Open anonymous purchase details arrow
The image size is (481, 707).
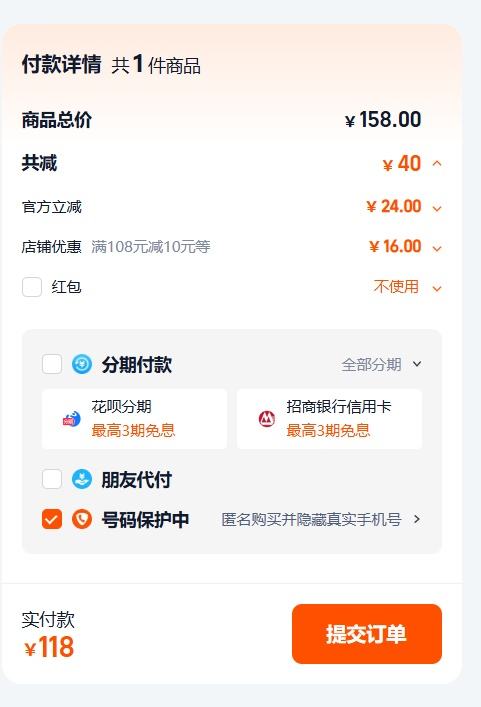417,519
